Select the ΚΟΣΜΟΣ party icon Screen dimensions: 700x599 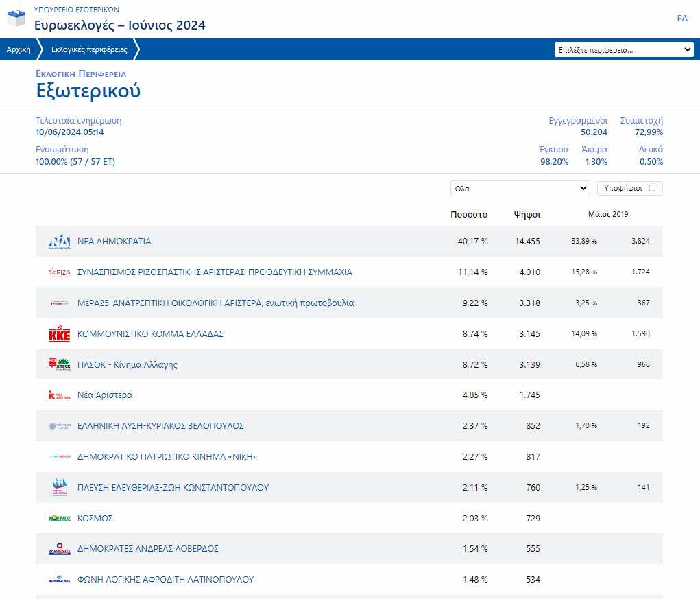(59, 518)
